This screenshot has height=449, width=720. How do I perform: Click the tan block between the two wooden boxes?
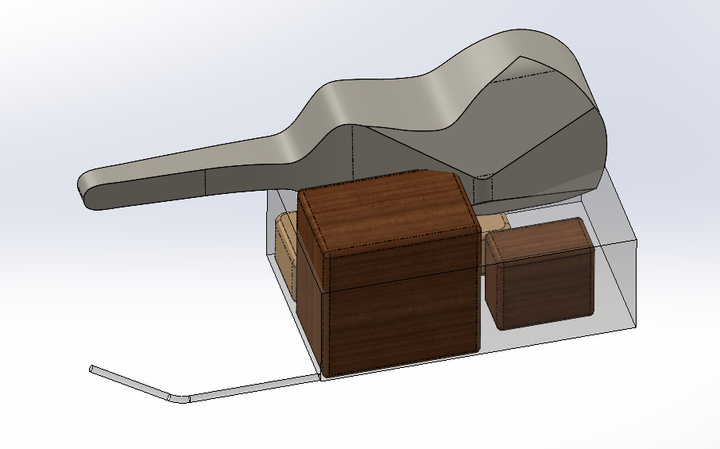492,222
